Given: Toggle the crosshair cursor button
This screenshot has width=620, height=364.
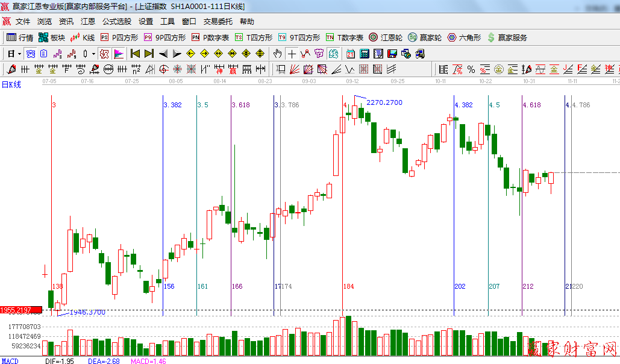Looking at the screenshot, I should coord(292,54).
